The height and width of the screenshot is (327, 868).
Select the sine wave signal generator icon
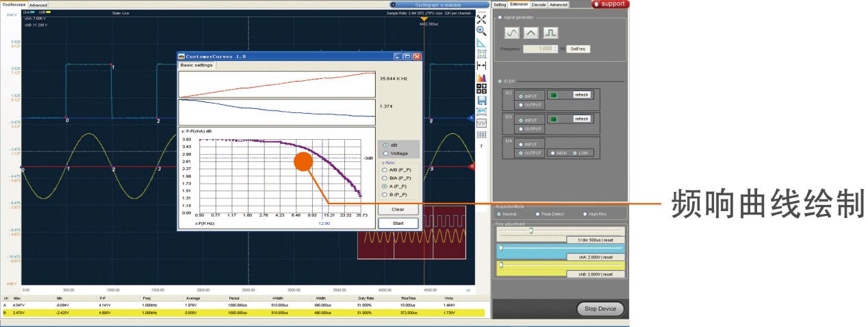tap(512, 32)
